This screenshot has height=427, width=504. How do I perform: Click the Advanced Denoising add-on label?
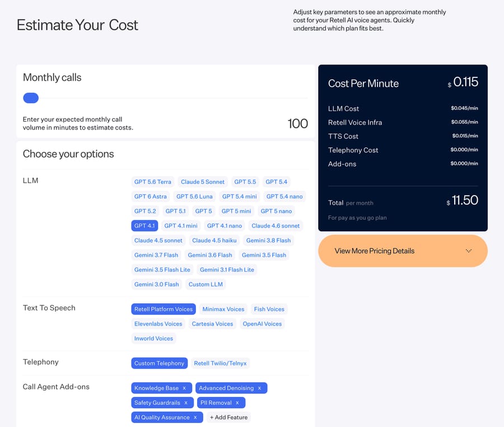pyautogui.click(x=226, y=388)
